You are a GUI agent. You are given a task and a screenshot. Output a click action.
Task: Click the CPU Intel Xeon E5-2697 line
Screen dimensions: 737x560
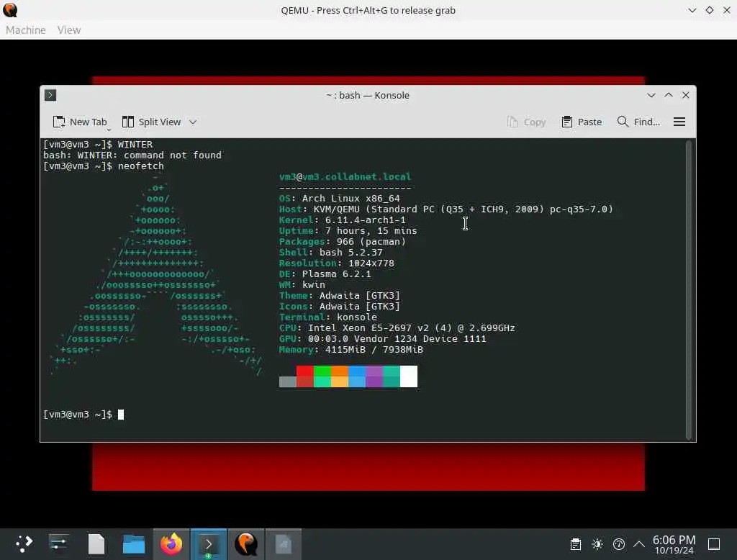(397, 328)
